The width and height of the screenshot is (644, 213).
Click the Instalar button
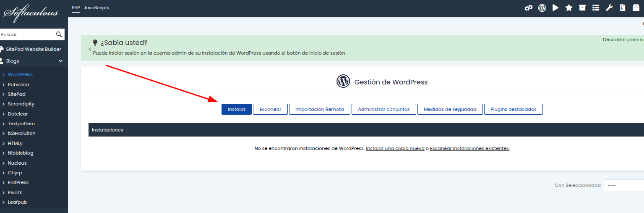pos(237,109)
